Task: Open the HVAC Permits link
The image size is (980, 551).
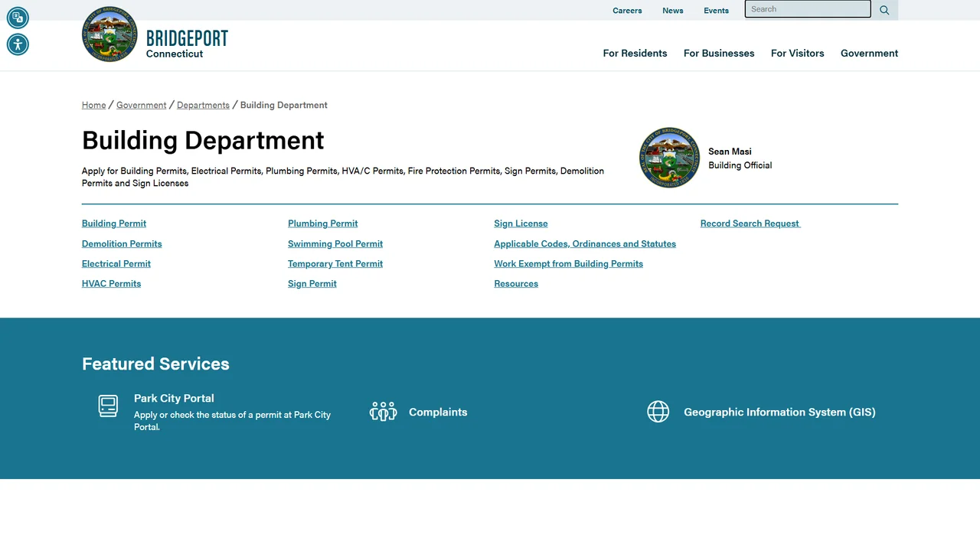Action: pyautogui.click(x=111, y=283)
